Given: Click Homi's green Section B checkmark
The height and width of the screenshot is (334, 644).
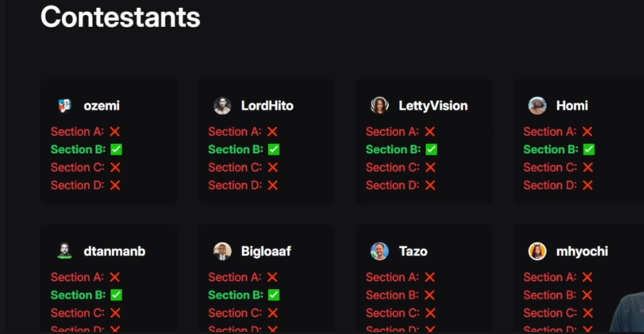Looking at the screenshot, I should [x=588, y=150].
